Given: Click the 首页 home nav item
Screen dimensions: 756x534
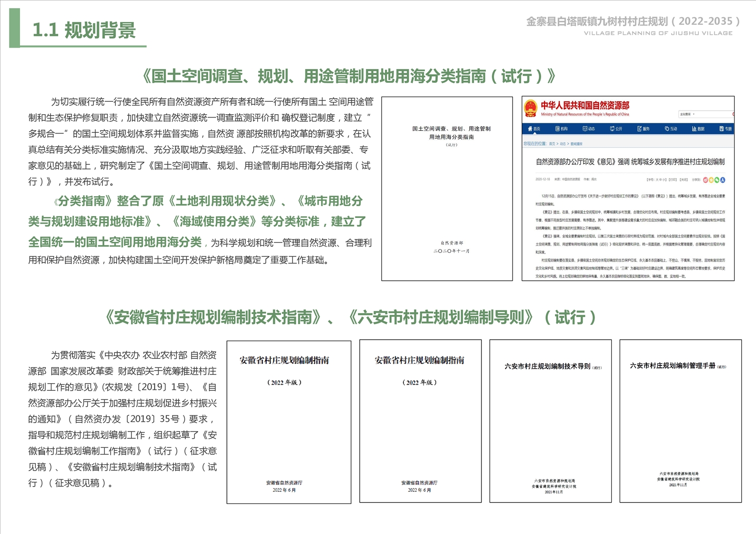Looking at the screenshot, I should [534, 129].
